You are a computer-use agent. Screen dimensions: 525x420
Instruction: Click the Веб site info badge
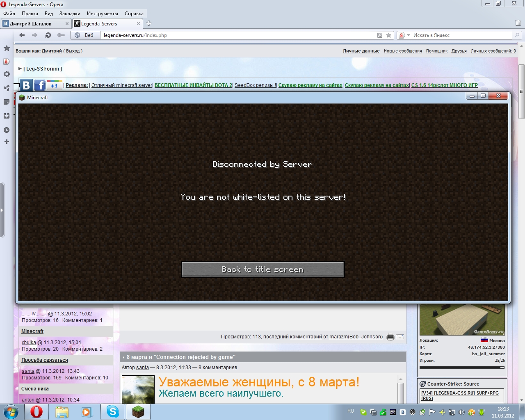point(85,35)
